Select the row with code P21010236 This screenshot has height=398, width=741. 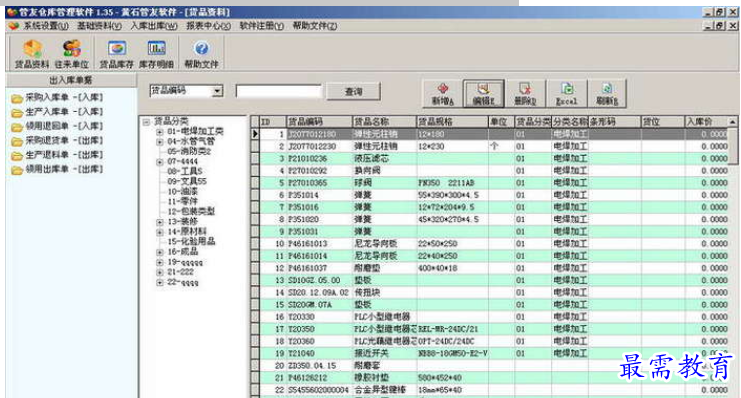pyautogui.click(x=493, y=159)
